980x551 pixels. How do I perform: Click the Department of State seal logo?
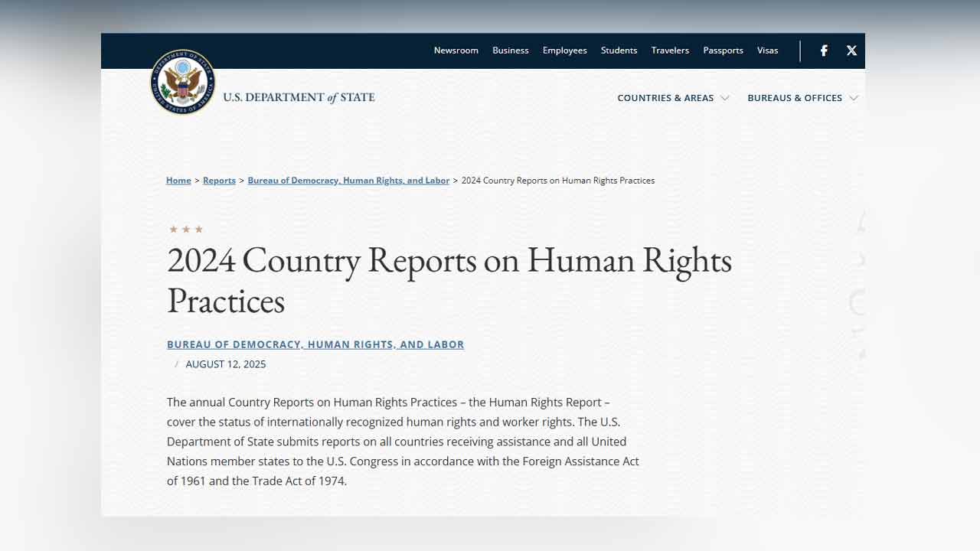tap(182, 82)
